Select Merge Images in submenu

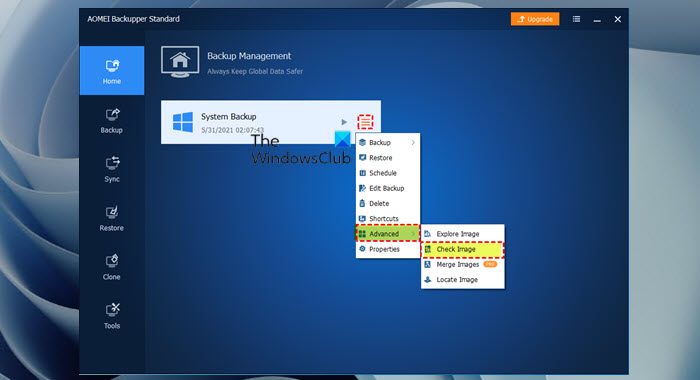pyautogui.click(x=462, y=264)
